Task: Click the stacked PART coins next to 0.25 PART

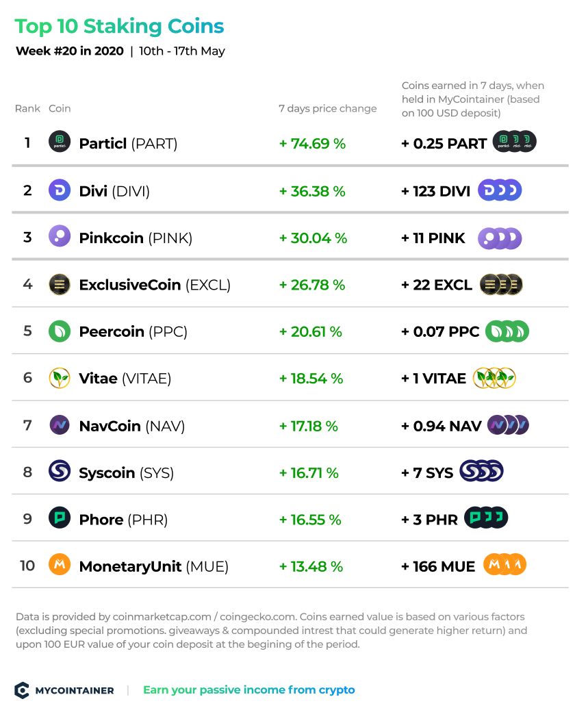Action: tap(515, 142)
